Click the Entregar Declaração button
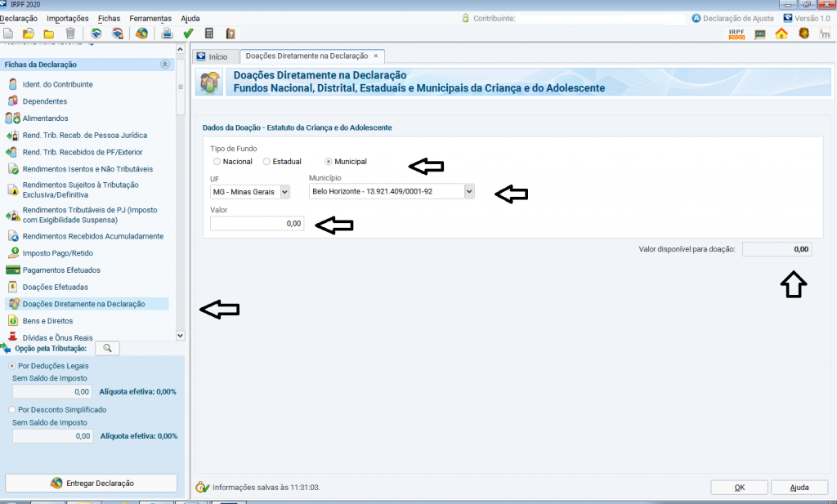The height and width of the screenshot is (504, 837). point(92,483)
